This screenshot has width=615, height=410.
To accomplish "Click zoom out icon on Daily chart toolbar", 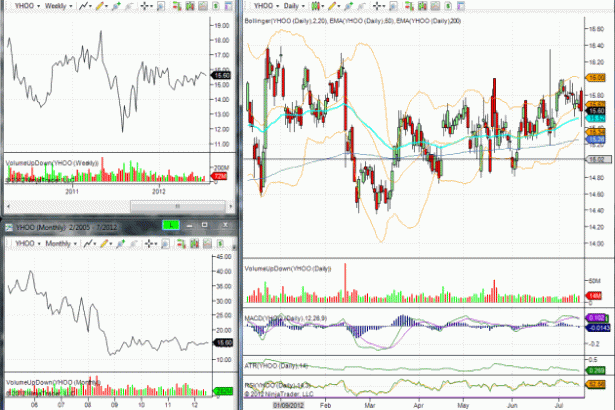I will pos(361,6).
